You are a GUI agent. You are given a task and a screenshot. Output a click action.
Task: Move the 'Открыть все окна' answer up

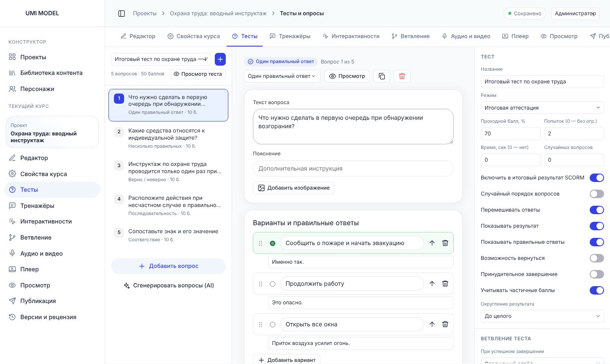pyautogui.click(x=432, y=324)
